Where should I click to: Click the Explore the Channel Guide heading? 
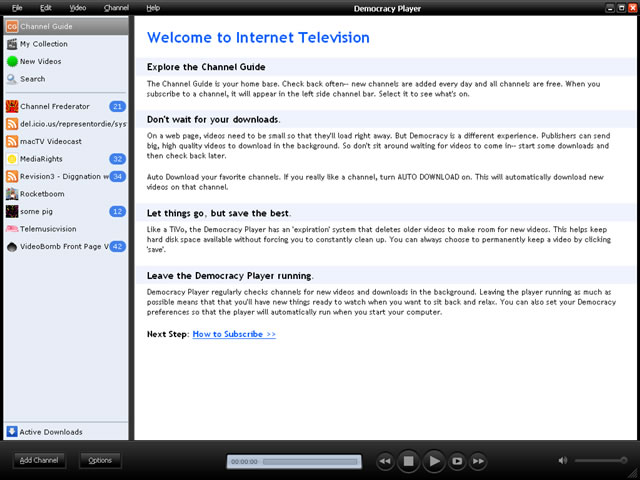[206, 67]
